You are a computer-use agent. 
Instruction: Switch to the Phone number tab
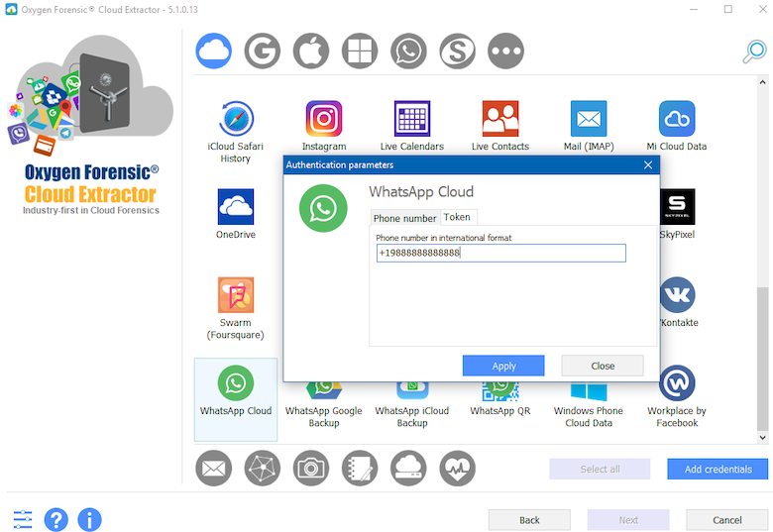pos(404,218)
